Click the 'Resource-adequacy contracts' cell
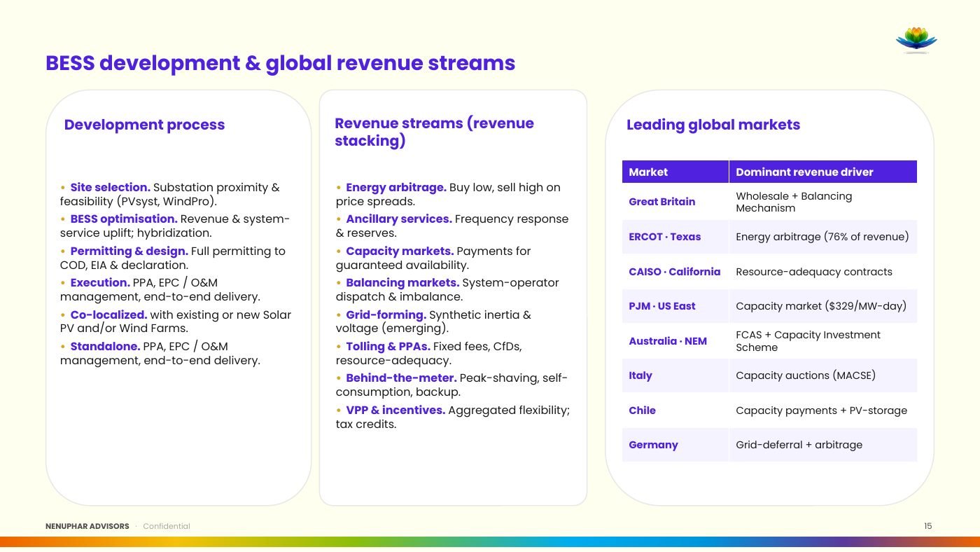 822,272
